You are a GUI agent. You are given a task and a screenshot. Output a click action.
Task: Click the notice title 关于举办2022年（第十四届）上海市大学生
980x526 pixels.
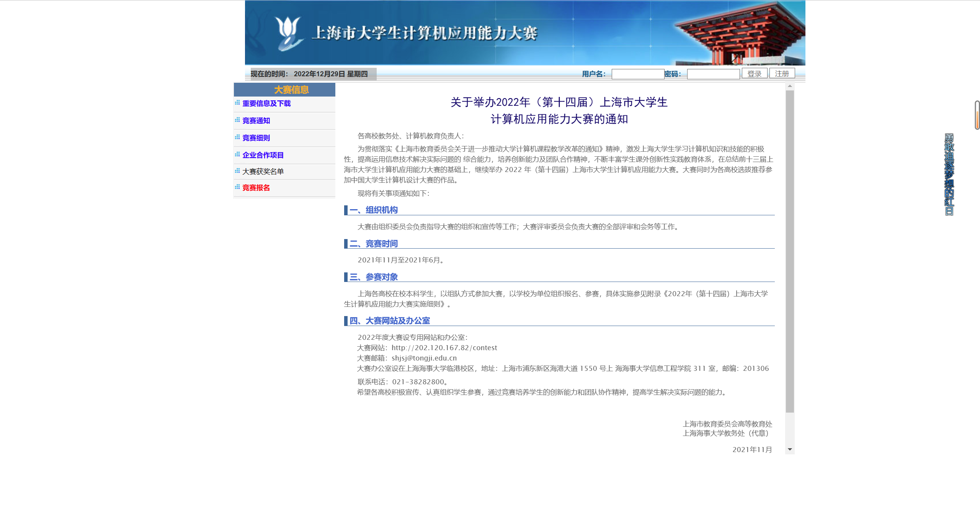tap(559, 102)
